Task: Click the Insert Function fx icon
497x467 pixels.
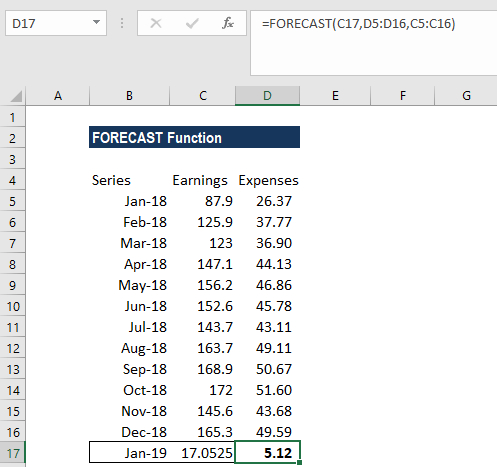Action: 228,23
